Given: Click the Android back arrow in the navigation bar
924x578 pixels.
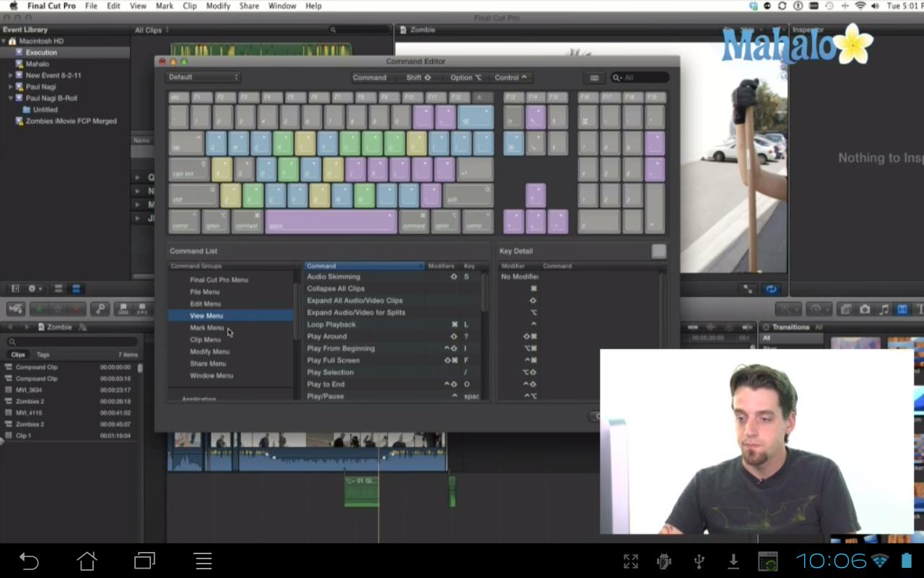Looking at the screenshot, I should tap(29, 561).
